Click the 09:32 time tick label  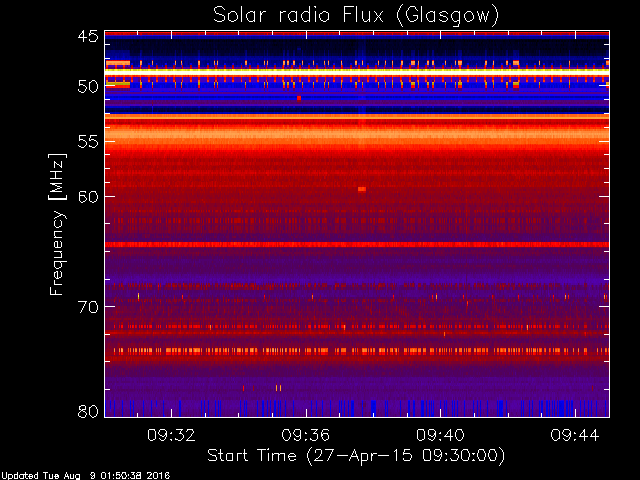pyautogui.click(x=171, y=435)
